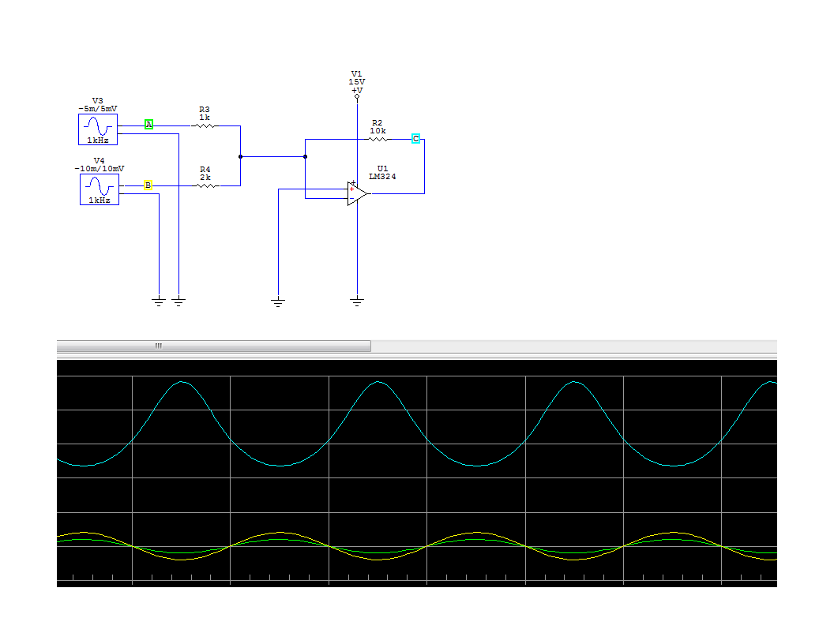Click the 'LM324' part label
This screenshot has height=644, width=834.
(382, 177)
